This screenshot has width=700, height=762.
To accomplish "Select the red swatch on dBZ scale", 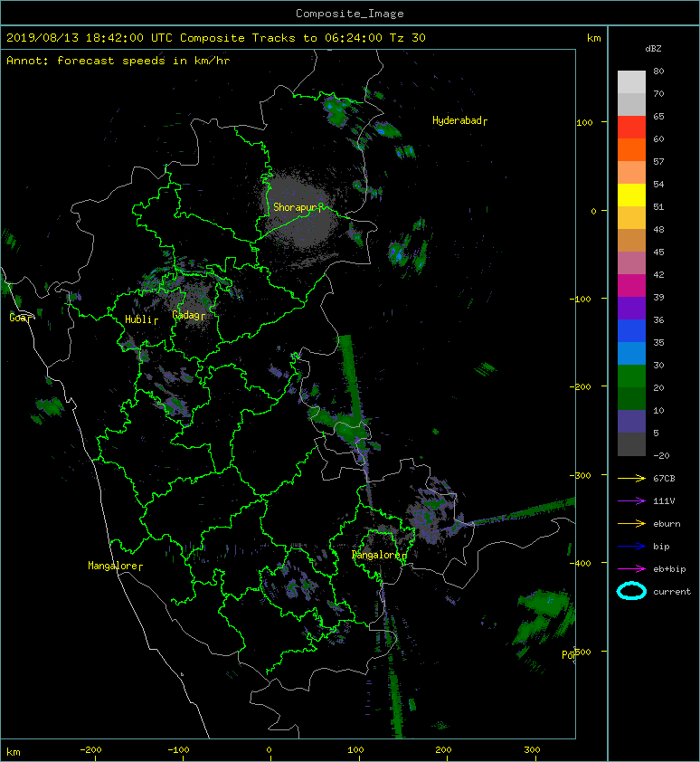I will pyautogui.click(x=631, y=127).
